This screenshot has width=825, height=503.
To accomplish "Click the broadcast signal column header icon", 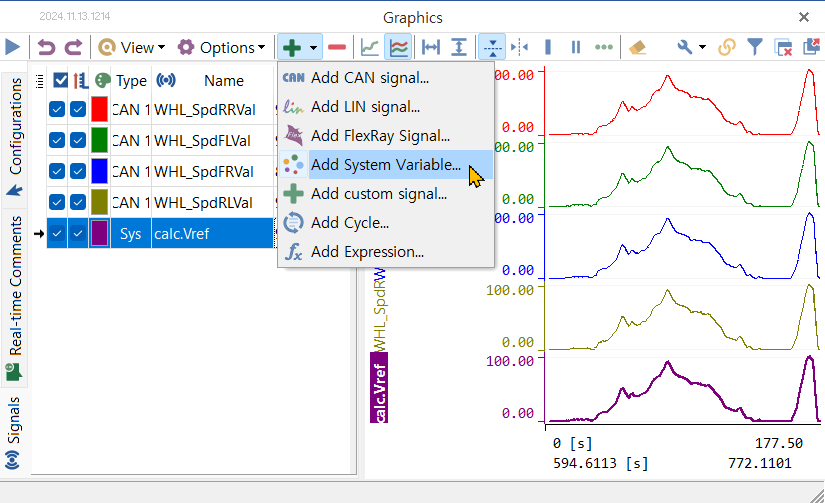I will pos(166,81).
